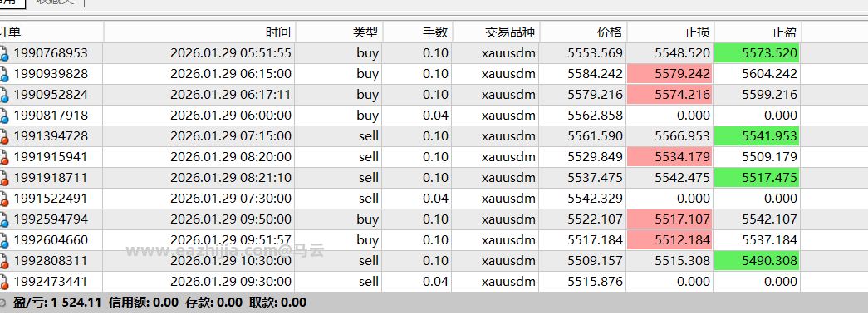868x315 pixels.
Task: Sort by the 手数 column header
Action: [x=418, y=32]
